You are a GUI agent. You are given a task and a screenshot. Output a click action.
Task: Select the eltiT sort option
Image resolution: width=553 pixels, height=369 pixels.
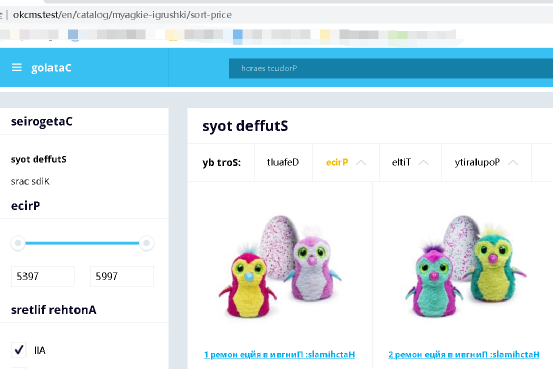coord(401,162)
